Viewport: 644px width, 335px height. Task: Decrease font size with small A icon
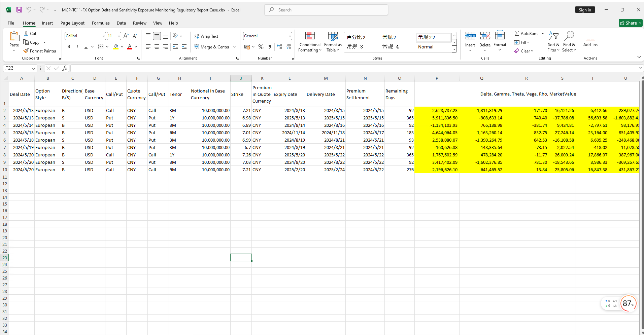pyautogui.click(x=135, y=36)
